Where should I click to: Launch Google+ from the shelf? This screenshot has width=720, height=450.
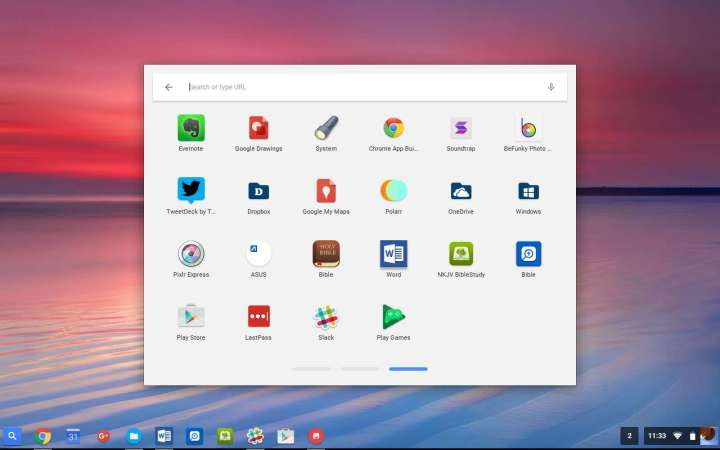pyautogui.click(x=103, y=436)
